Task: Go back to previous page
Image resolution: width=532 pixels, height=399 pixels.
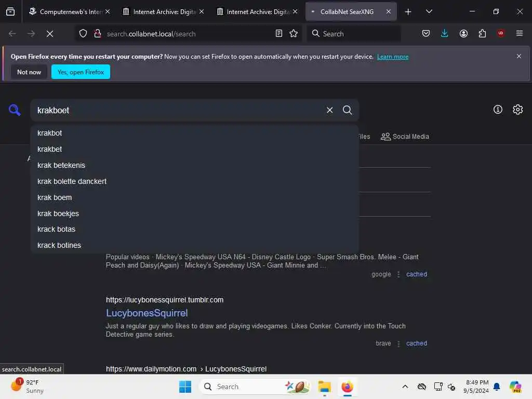Action: click(12, 34)
